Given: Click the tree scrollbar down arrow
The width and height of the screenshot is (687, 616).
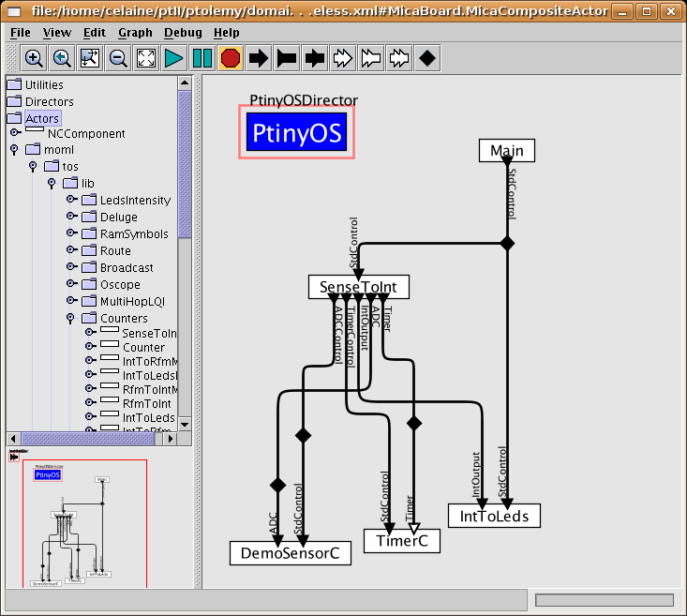Looking at the screenshot, I should [x=185, y=424].
